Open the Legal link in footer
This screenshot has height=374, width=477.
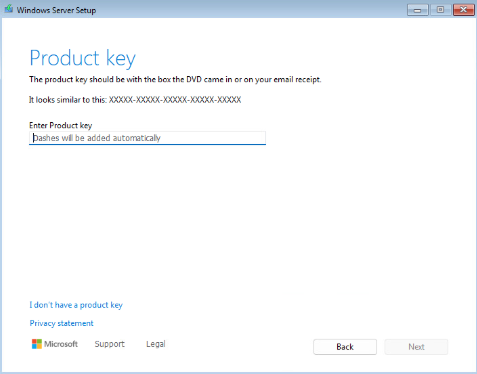(156, 344)
